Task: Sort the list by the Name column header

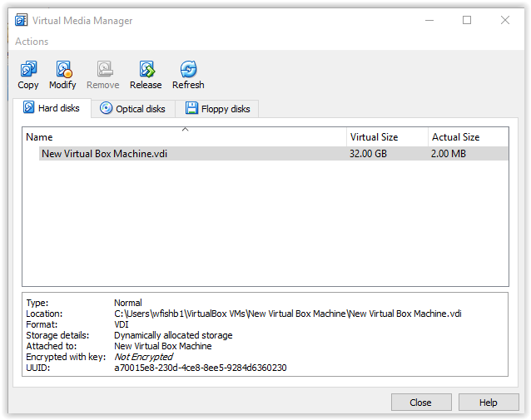Action: coord(183,137)
